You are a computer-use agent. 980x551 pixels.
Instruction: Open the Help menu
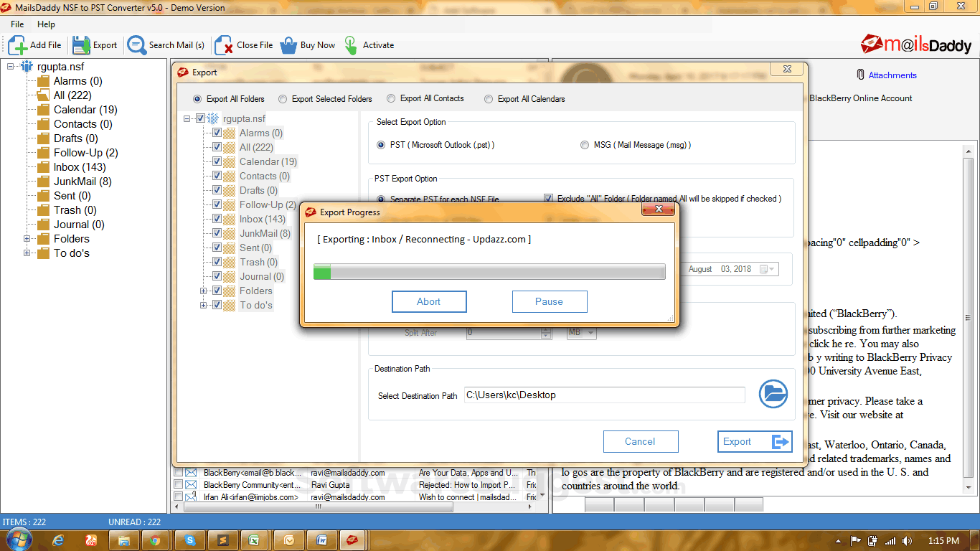click(46, 24)
